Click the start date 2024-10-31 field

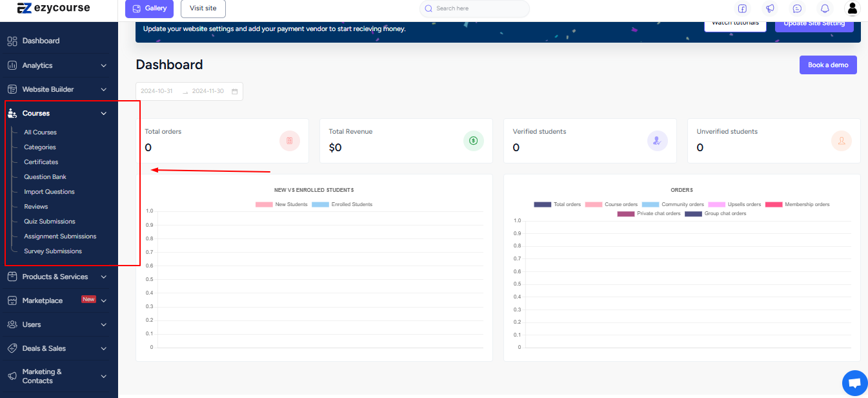click(157, 91)
